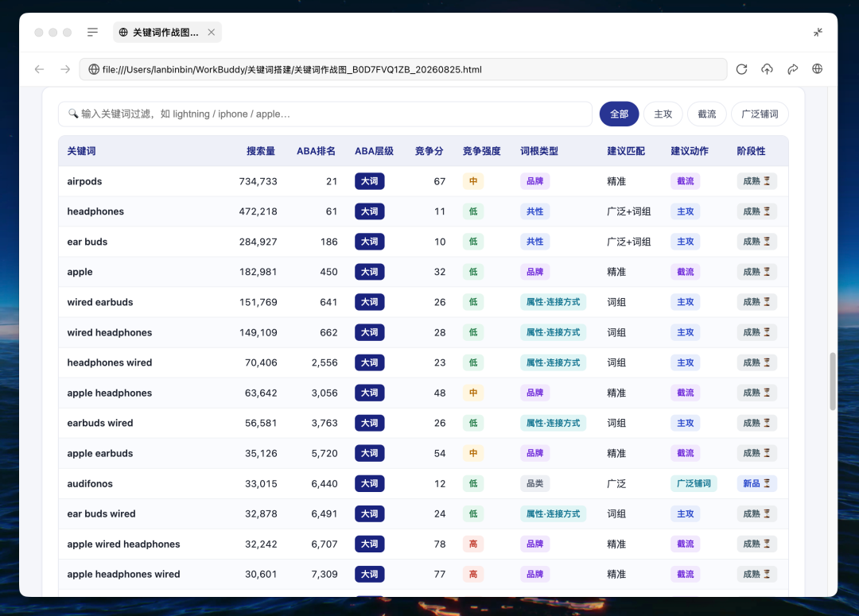Click 低 badge in ear buds row

[473, 242]
